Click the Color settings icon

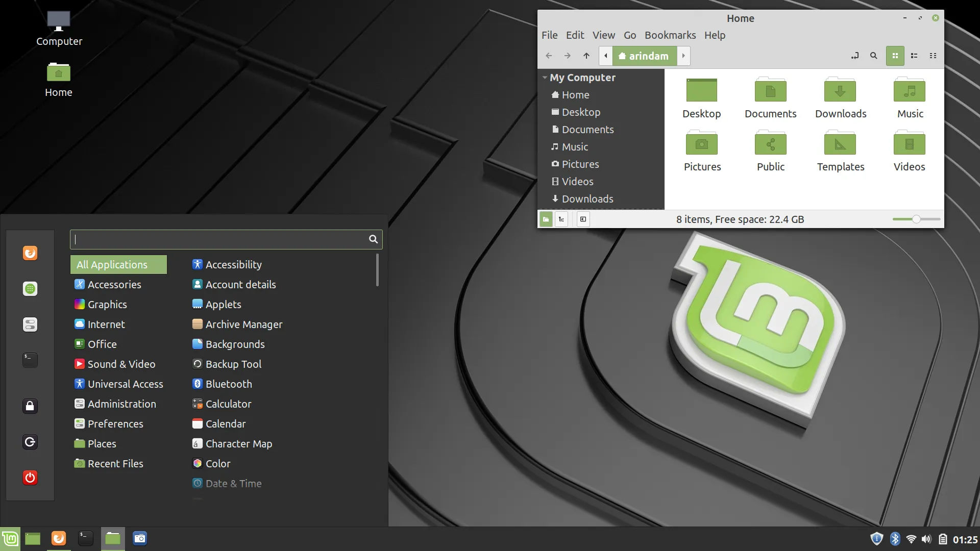[x=197, y=463]
